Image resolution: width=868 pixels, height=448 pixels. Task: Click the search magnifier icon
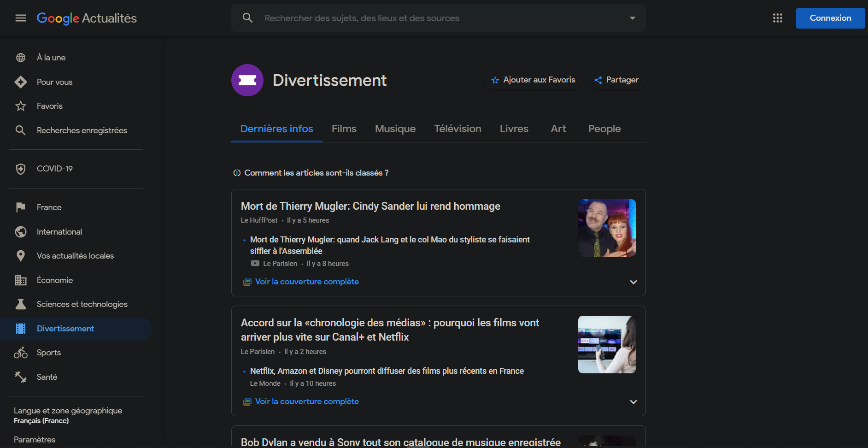click(247, 18)
